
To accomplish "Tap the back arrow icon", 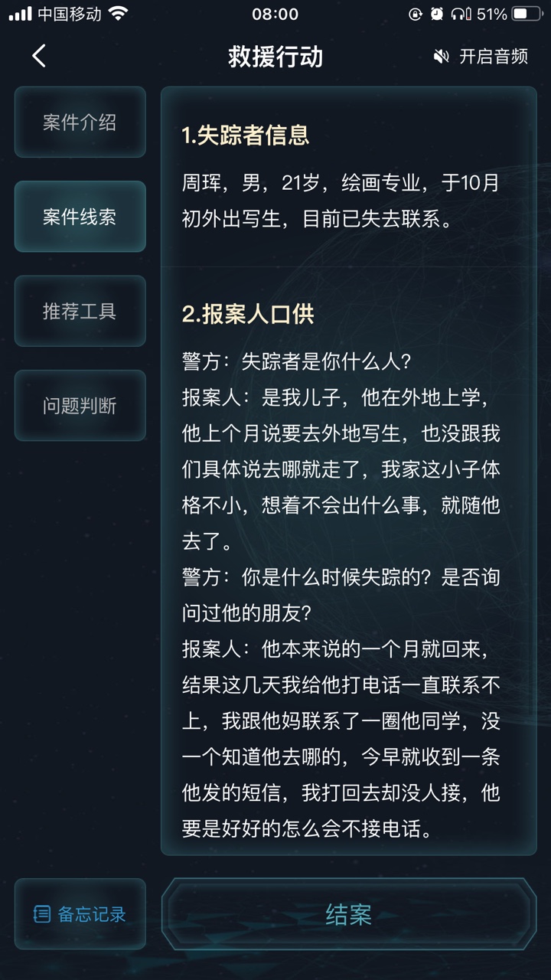I will point(39,56).
